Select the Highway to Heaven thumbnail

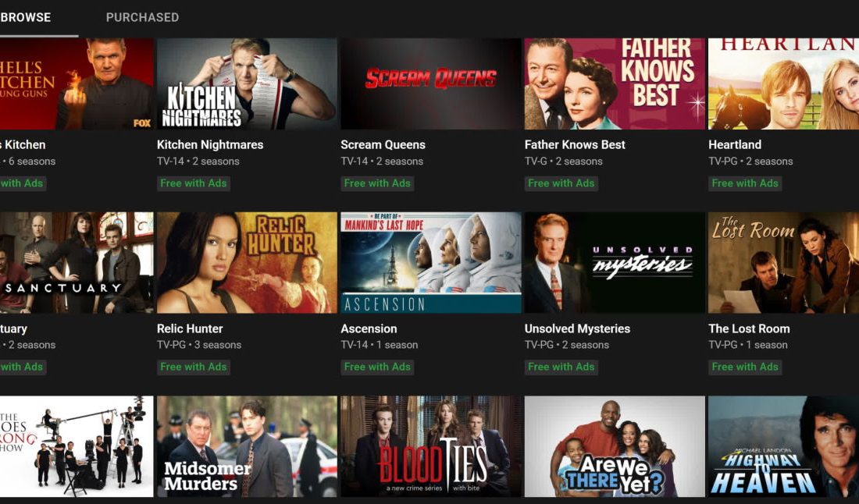coord(783,446)
